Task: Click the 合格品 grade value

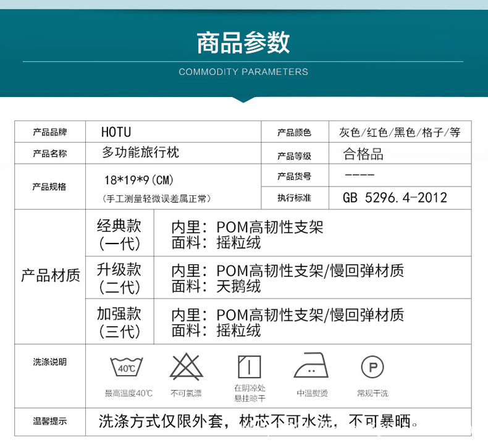Action: [x=363, y=154]
